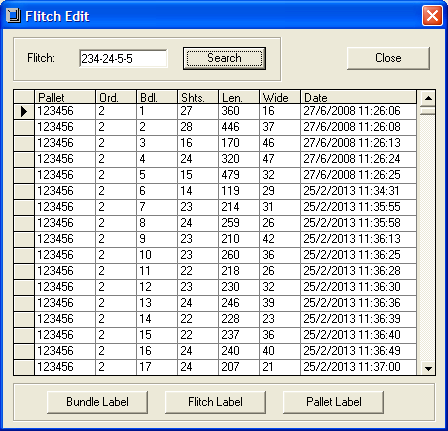The height and width of the screenshot is (431, 448).
Task: Open the Bundle Label button
Action: pyautogui.click(x=97, y=402)
